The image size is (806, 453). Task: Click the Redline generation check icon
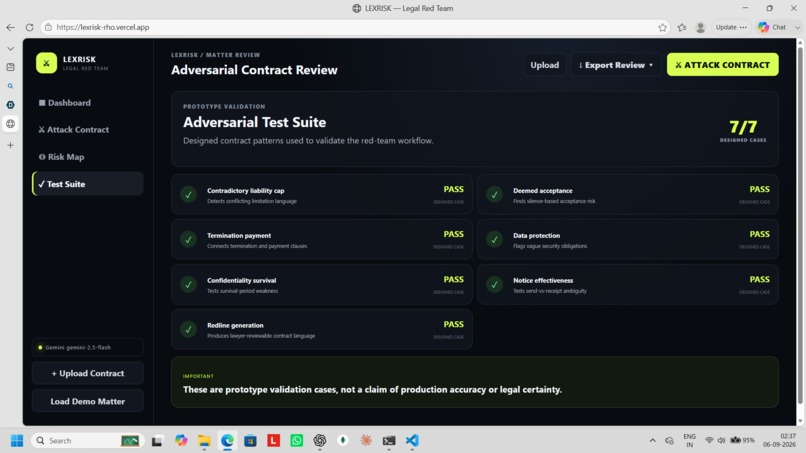[189, 329]
